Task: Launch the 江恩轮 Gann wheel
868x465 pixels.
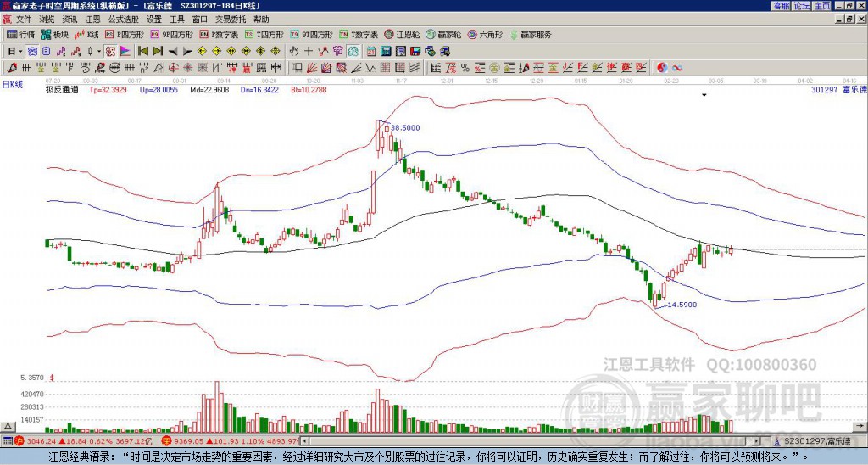Action: click(402, 34)
